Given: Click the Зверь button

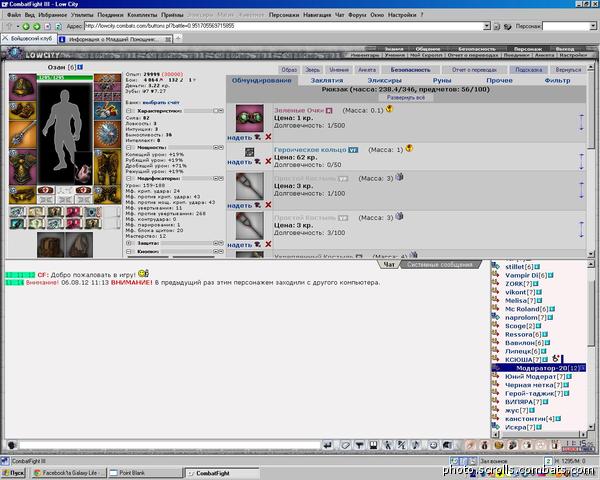Looking at the screenshot, I should tap(312, 70).
